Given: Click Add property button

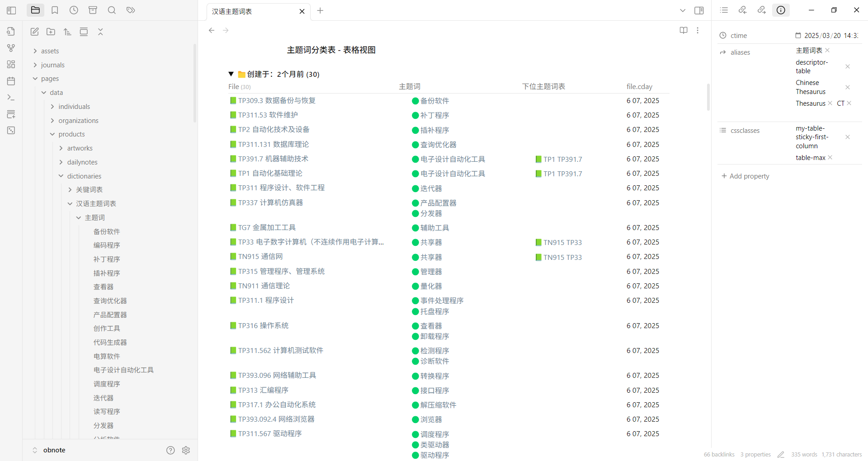Looking at the screenshot, I should coord(745,176).
